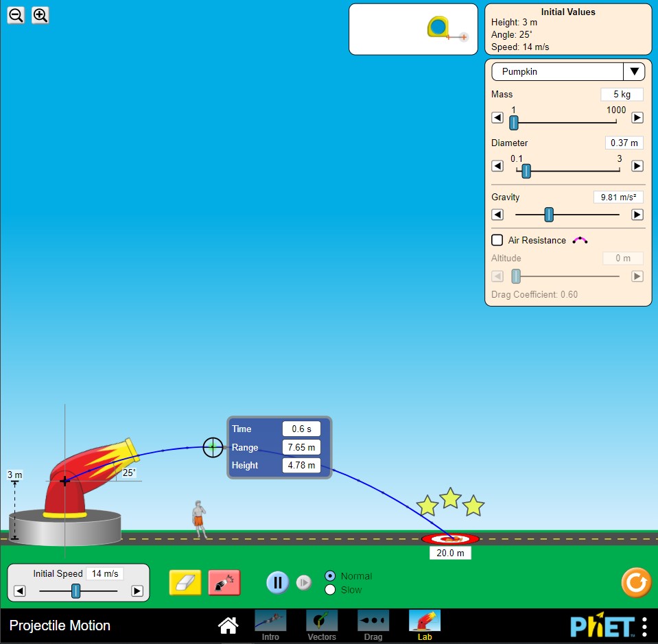The width and height of the screenshot is (658, 644).
Task: Click the zoom out magnifier icon
Action: pos(16,15)
